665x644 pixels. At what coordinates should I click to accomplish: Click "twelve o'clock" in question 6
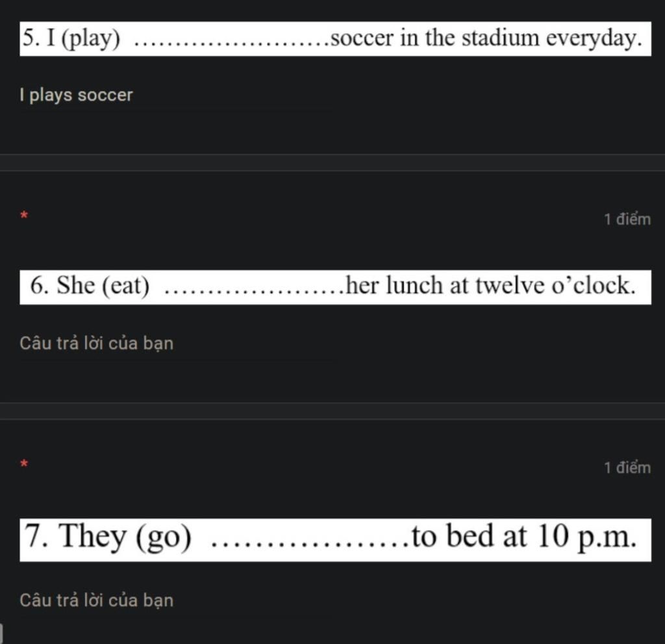pyautogui.click(x=555, y=286)
